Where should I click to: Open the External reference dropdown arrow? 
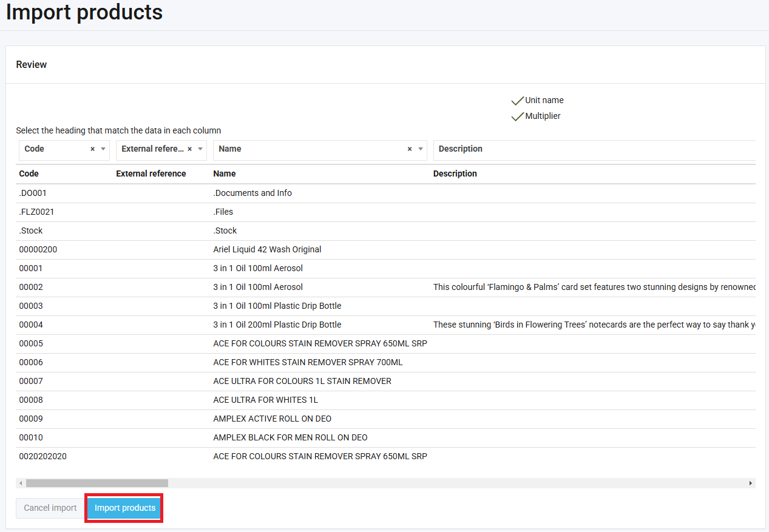coord(200,149)
